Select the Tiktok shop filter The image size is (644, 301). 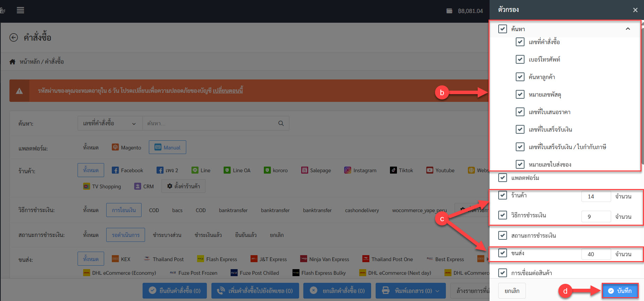(401, 170)
